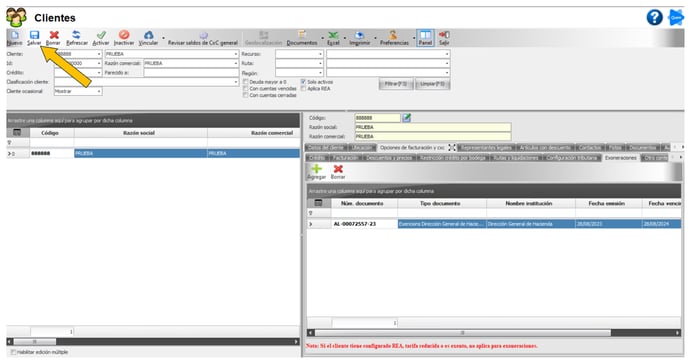The height and width of the screenshot is (361, 688).
Task: Click the Refrescar icon
Action: tap(76, 35)
